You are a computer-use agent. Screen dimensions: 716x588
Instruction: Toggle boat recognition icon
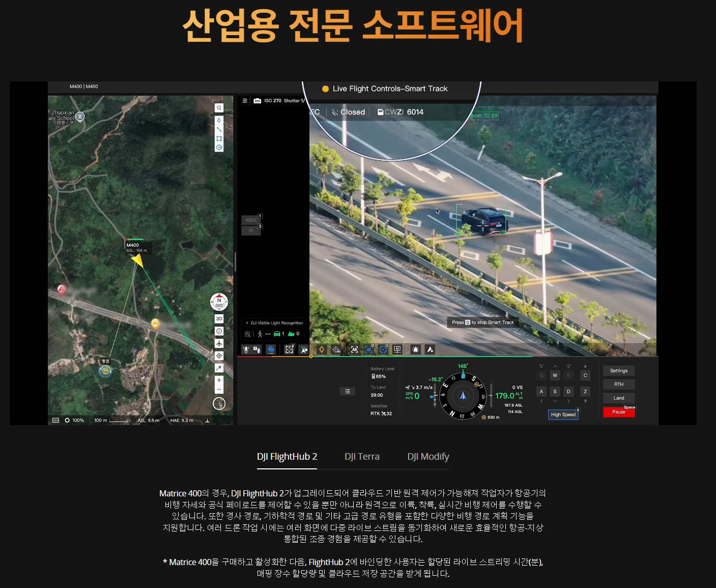pos(292,334)
